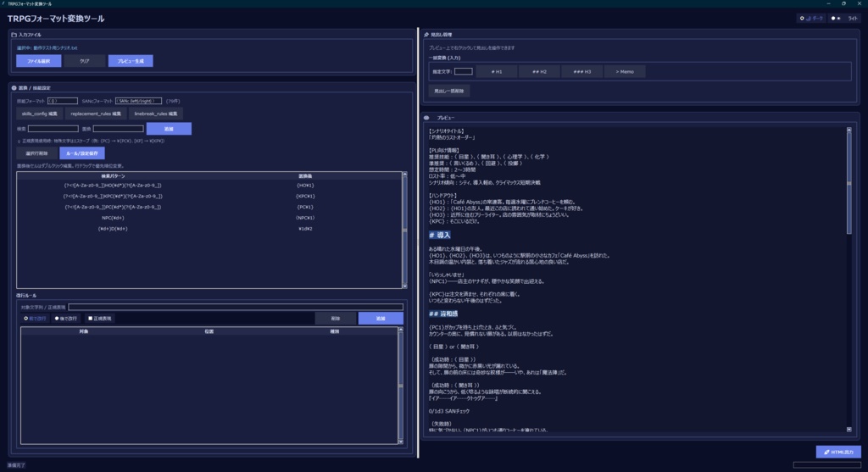Click the 対象 column header

[x=84, y=330]
